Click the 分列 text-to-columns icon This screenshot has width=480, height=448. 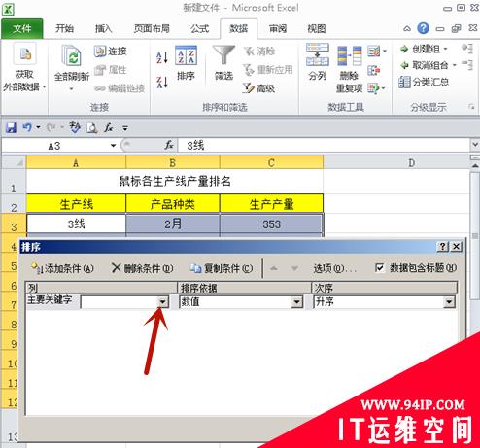[x=318, y=62]
